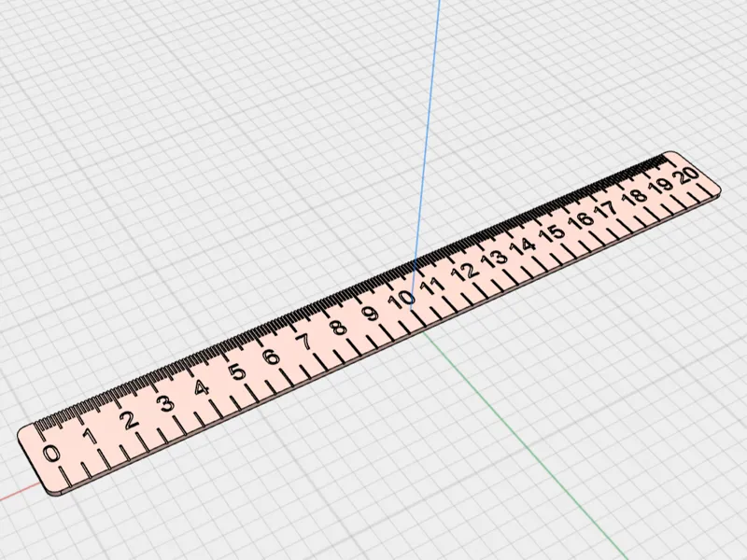Click the numeral 0 on the ruler

[51, 453]
